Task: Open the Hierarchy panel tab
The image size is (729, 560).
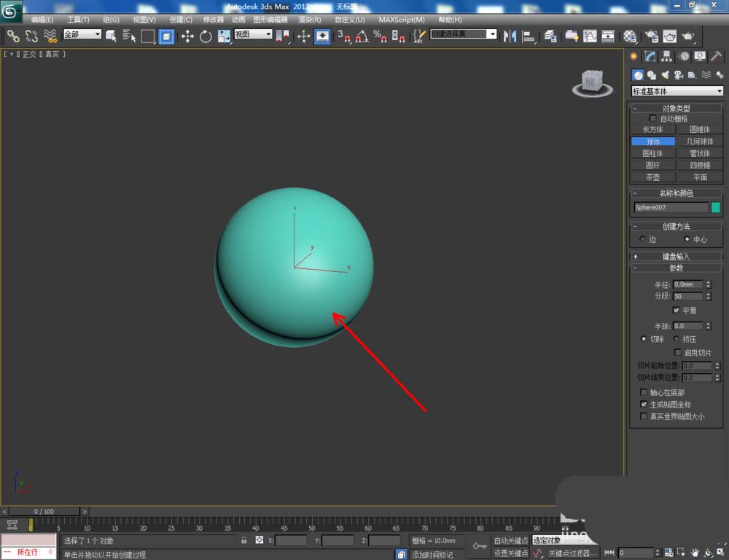Action: tap(667, 56)
